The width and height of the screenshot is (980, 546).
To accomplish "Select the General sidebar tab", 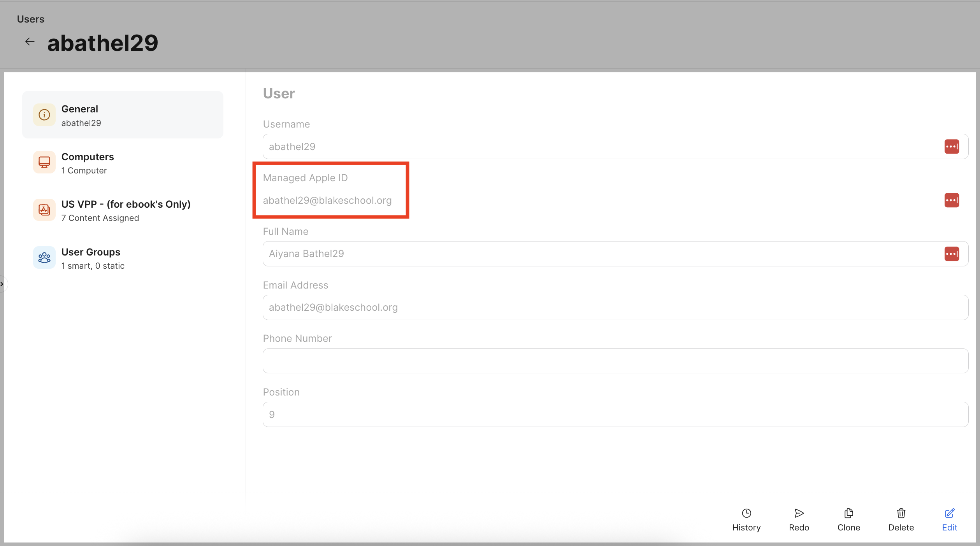I will (123, 115).
